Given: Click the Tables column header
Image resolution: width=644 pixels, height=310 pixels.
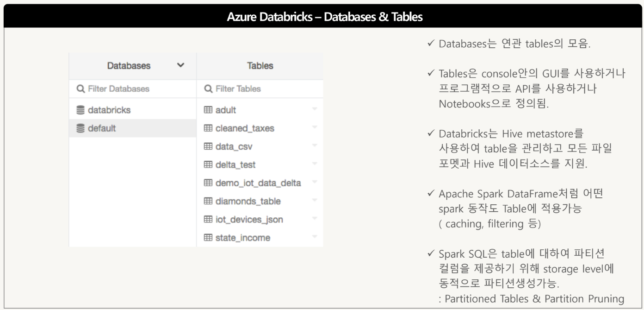Looking at the screenshot, I should [x=260, y=66].
